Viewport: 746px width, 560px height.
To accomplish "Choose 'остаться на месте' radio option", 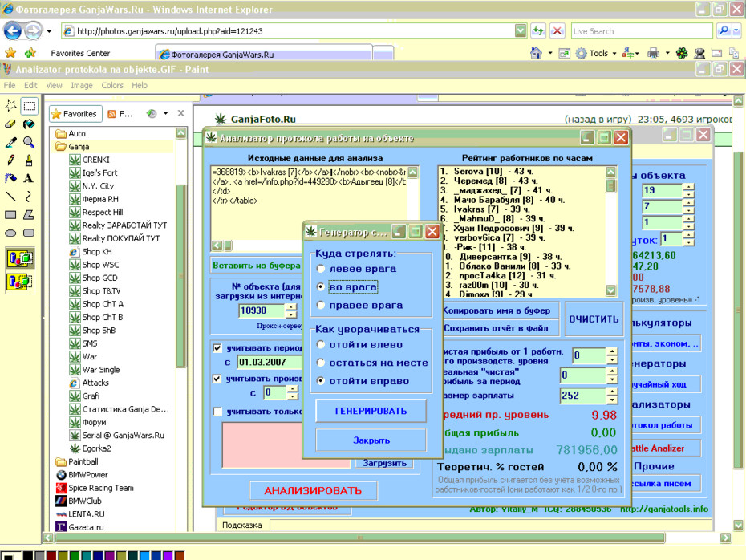I will (321, 363).
